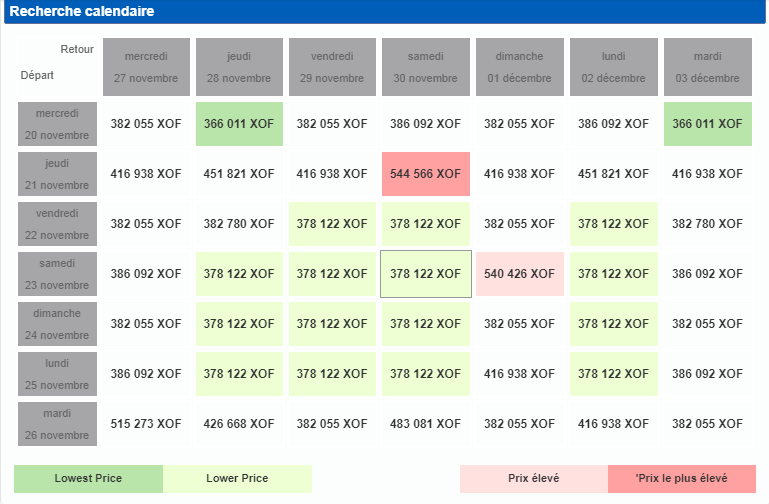
Task: Pick the 426 668 XOF fare
Action: tap(239, 424)
